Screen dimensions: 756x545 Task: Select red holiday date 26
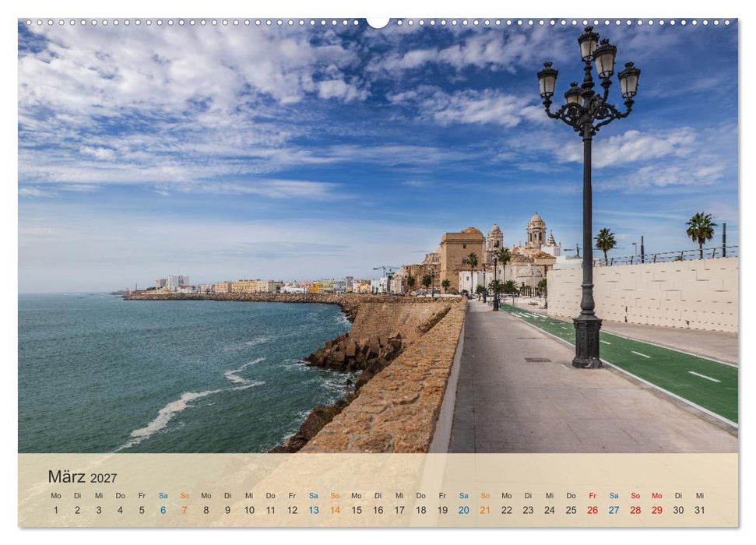coord(592,510)
